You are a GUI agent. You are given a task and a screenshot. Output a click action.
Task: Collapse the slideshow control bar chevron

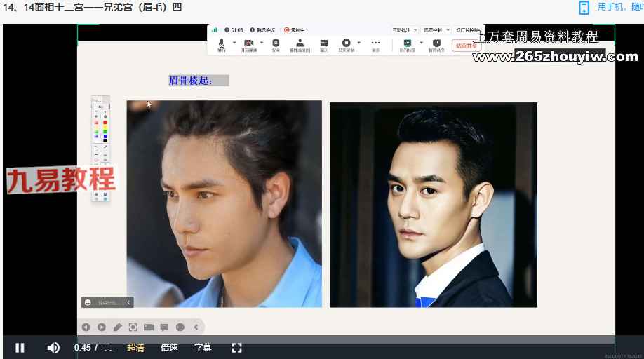click(196, 327)
